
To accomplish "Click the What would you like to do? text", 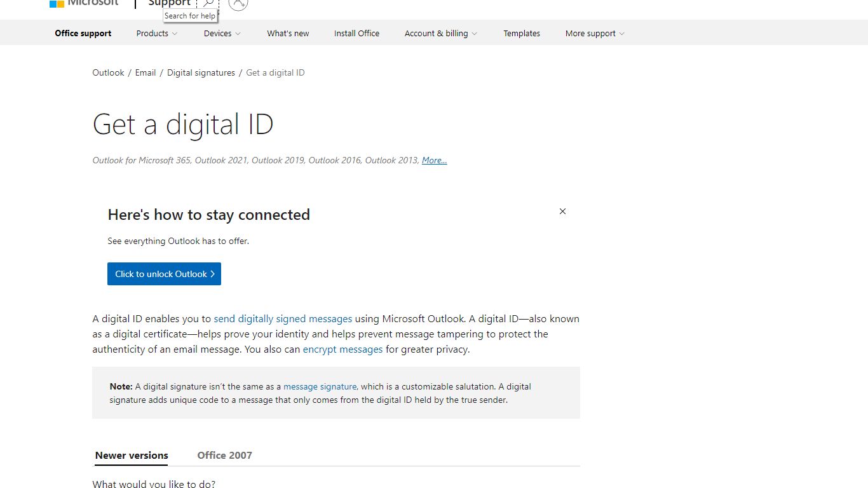I will 154,484.
